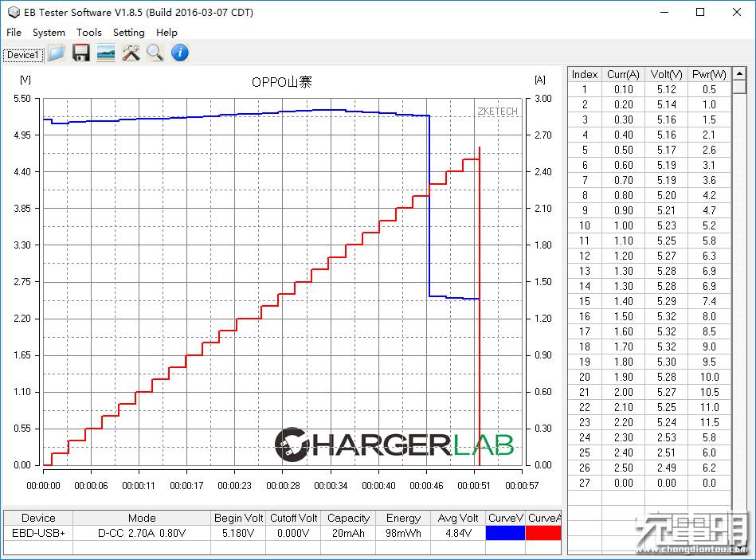Click the [V] voltage axis label

coord(25,80)
